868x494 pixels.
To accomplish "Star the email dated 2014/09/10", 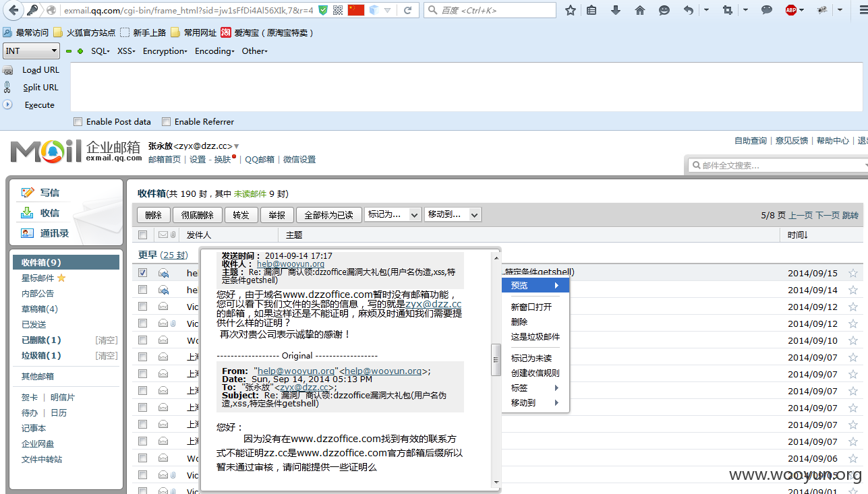I will [853, 340].
